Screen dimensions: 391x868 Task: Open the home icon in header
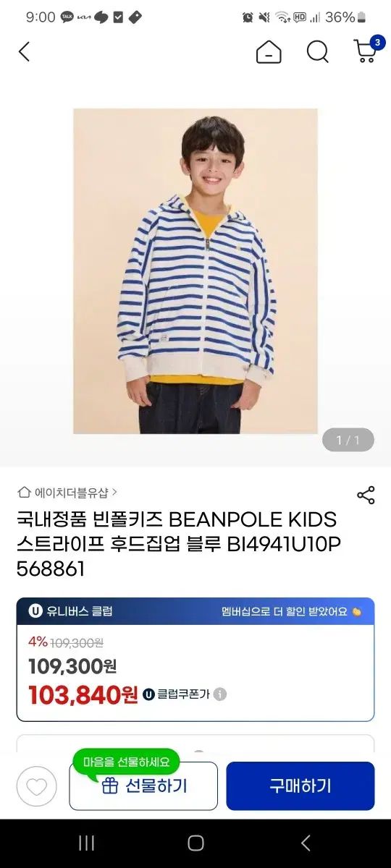pos(269,51)
